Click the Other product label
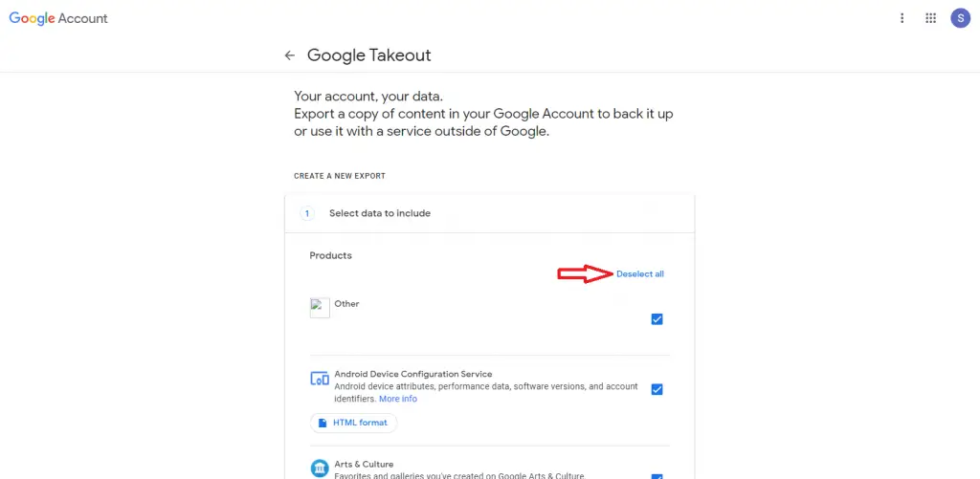 [x=346, y=303]
